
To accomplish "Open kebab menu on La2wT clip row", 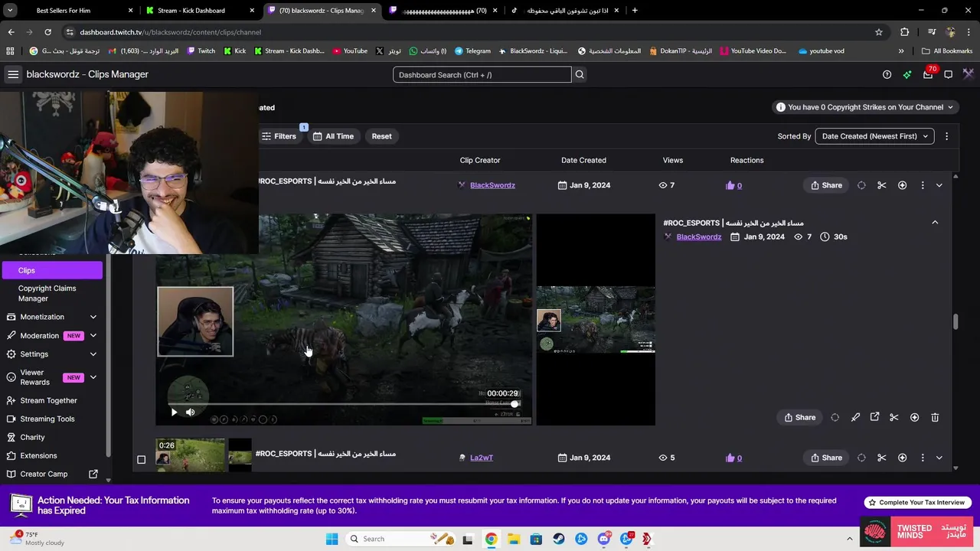I will coord(923,458).
